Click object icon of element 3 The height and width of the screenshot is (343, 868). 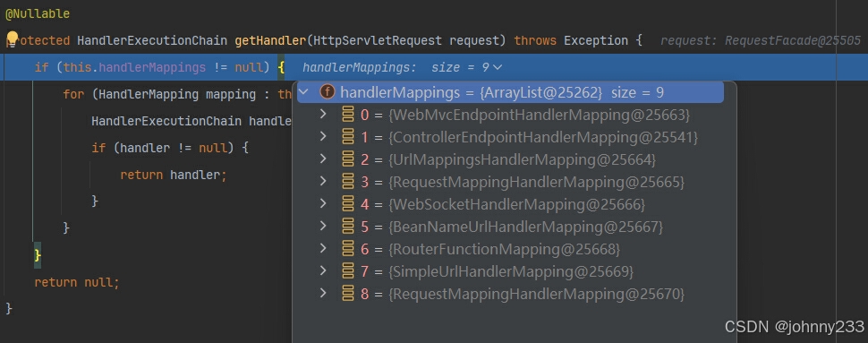pyautogui.click(x=348, y=182)
